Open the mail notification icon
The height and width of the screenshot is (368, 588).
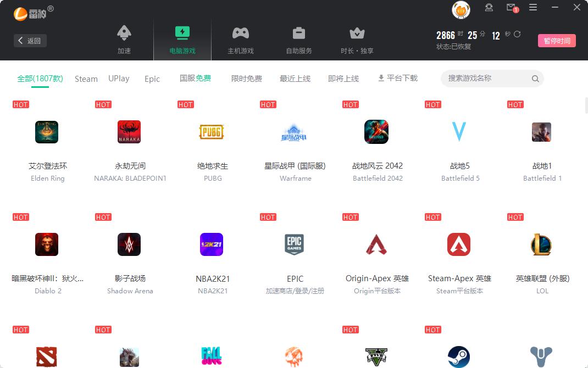[512, 8]
